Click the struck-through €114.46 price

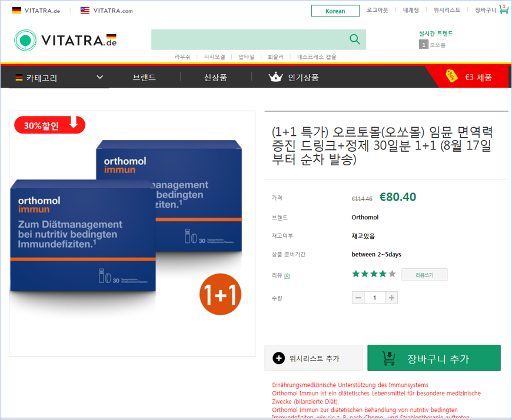pos(362,198)
